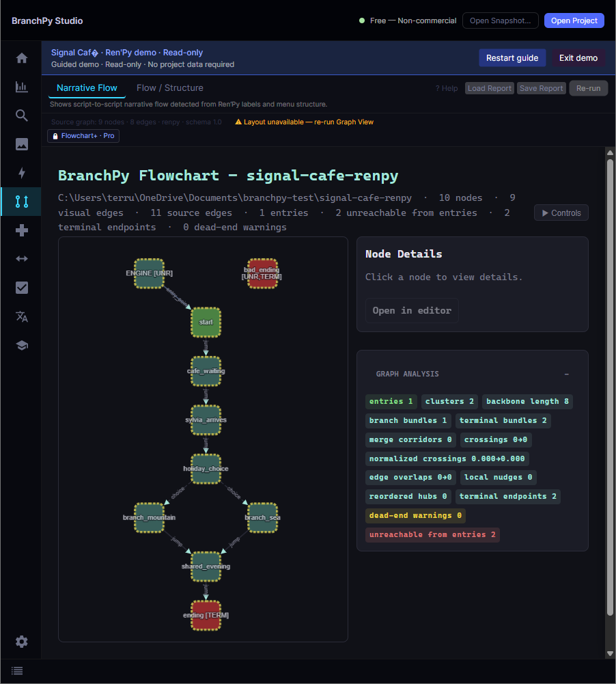This screenshot has width=616, height=684.
Task: Click the green license status dot
Action: [362, 20]
